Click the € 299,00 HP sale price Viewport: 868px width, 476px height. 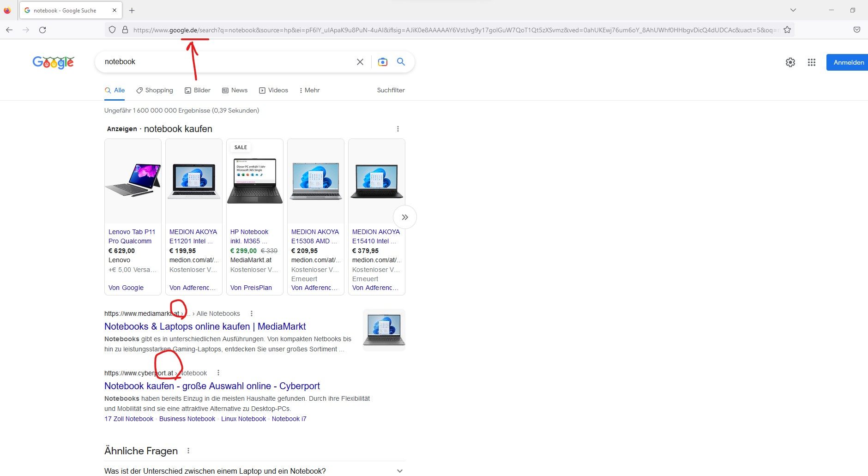[x=243, y=251]
